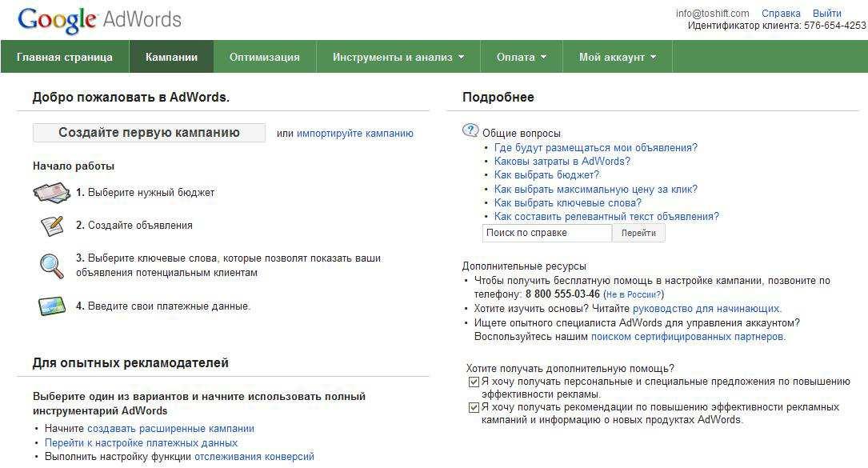Switch to the Главная страница tab
The image size is (868, 468).
[64, 58]
